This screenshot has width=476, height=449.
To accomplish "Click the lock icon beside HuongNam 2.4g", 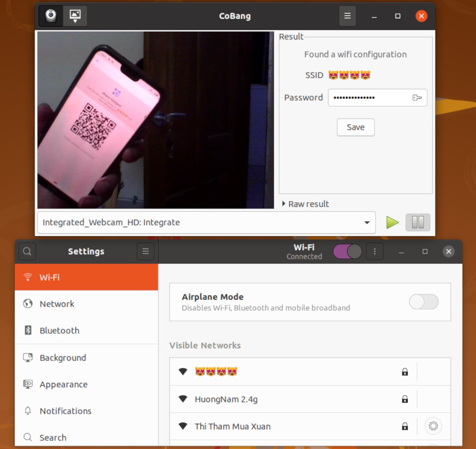I will 405,399.
